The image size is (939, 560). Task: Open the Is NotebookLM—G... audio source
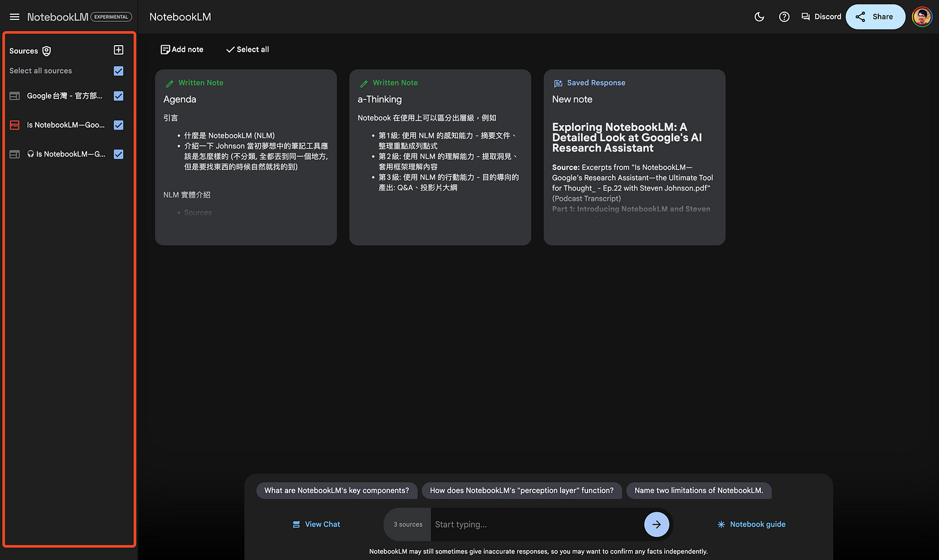click(x=66, y=154)
